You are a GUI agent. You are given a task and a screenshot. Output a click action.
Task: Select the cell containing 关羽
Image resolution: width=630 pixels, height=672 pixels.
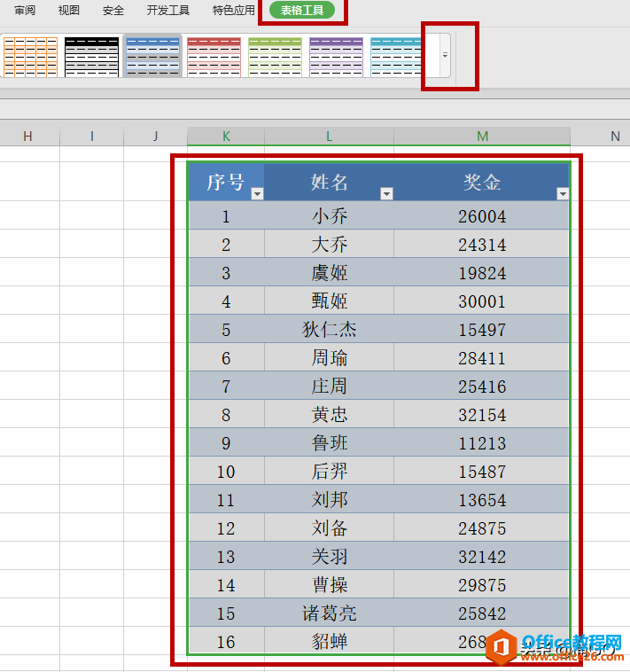[x=329, y=556]
